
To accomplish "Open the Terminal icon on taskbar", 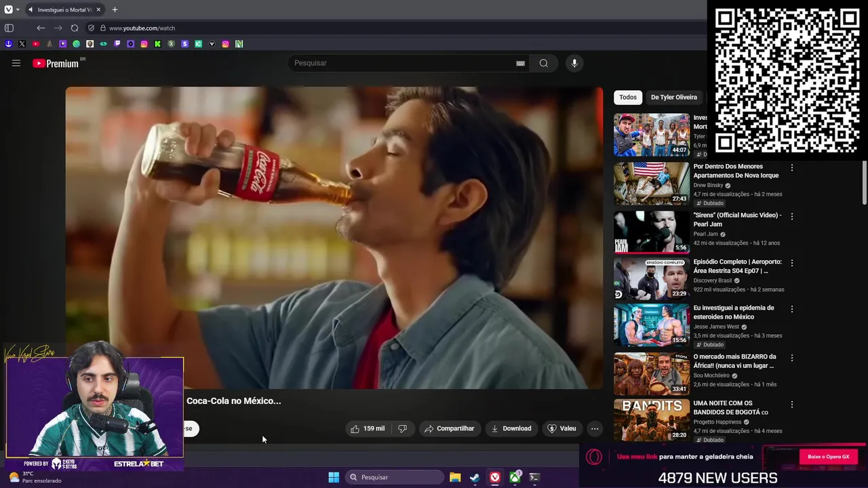I will coord(534,477).
